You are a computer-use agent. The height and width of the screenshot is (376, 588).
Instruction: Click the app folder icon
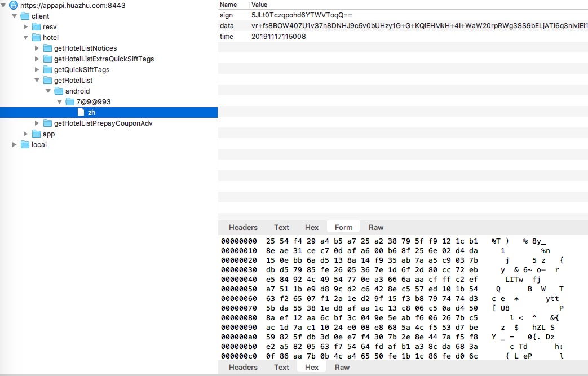click(x=36, y=134)
